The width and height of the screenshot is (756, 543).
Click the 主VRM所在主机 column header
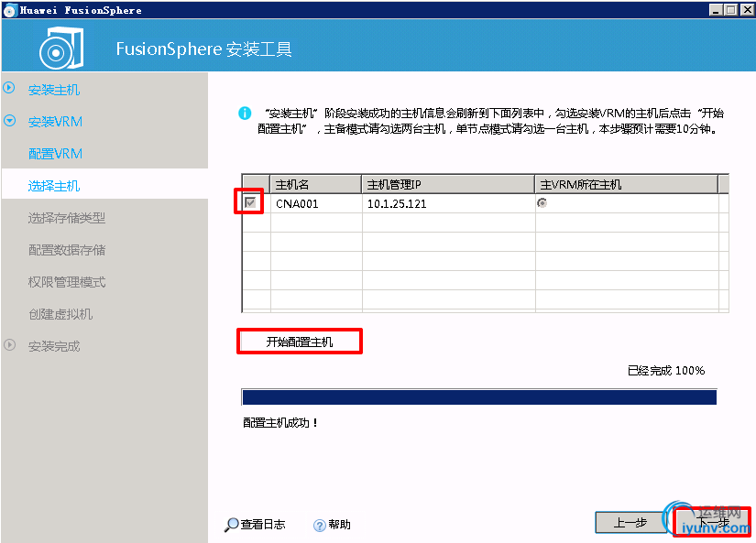click(627, 184)
